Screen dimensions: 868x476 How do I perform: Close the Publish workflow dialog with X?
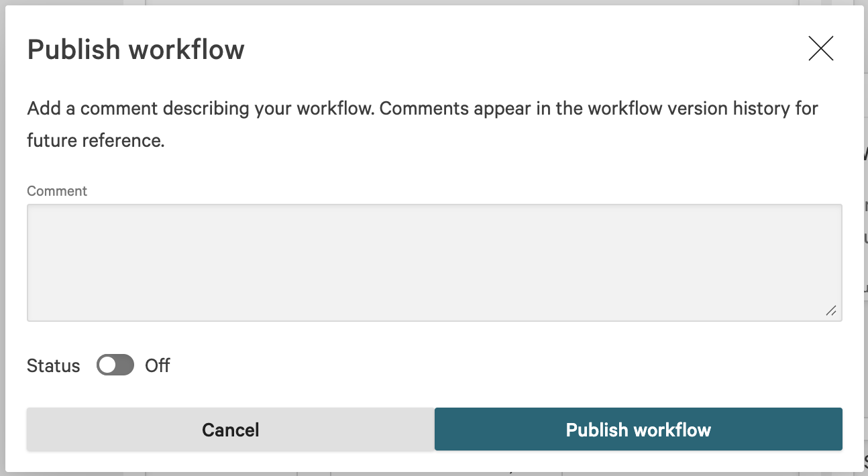coord(820,49)
